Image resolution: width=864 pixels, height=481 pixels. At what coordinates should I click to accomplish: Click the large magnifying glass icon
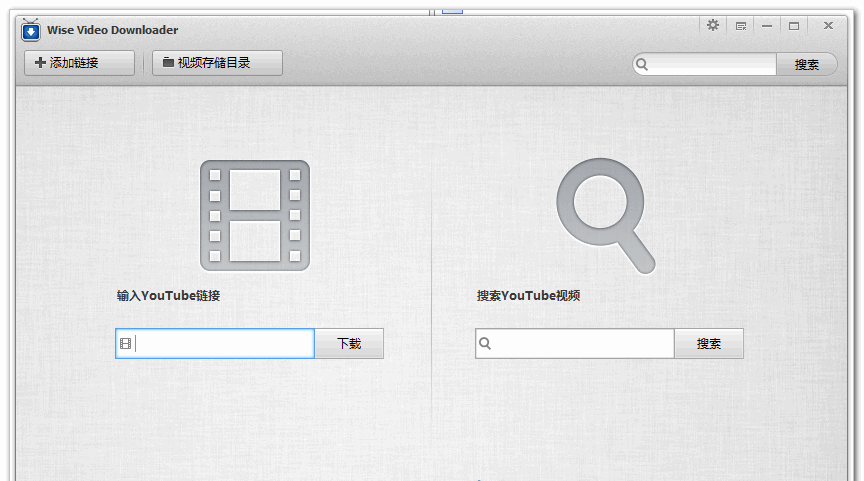pos(606,215)
